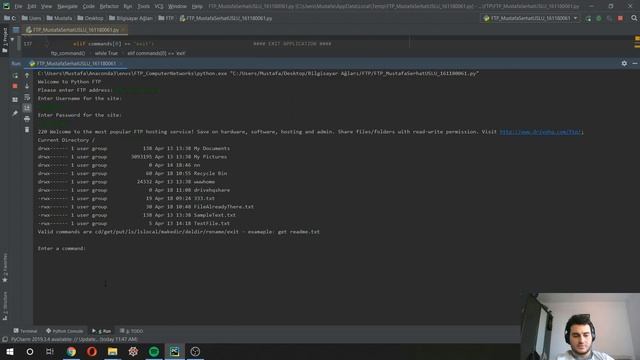Click the Users breadcrumb folder
Viewport: 640px width, 360px height.
pos(31,18)
